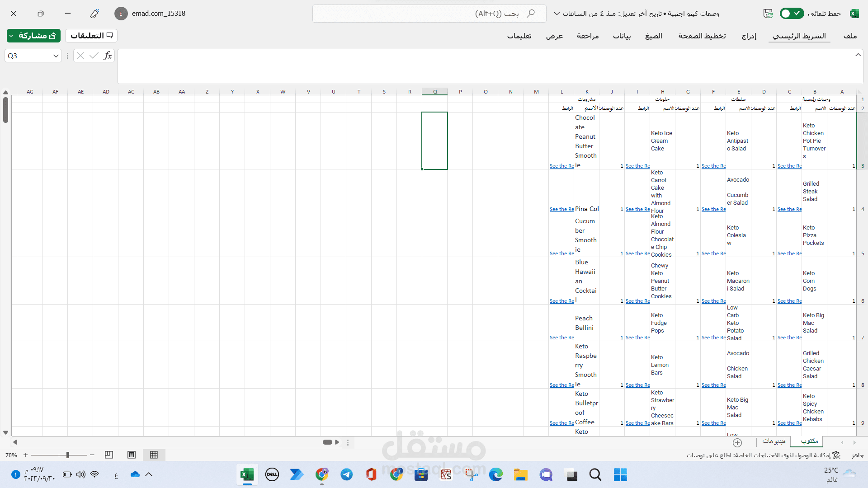Toggle the AutoSave switch

(x=792, y=14)
